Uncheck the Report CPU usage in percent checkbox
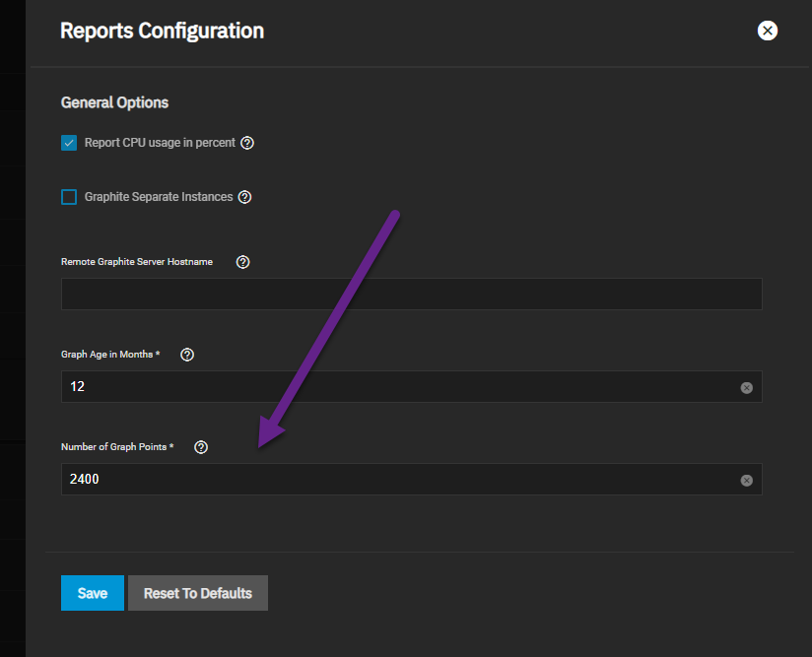Viewport: 812px width, 657px height. coord(69,143)
